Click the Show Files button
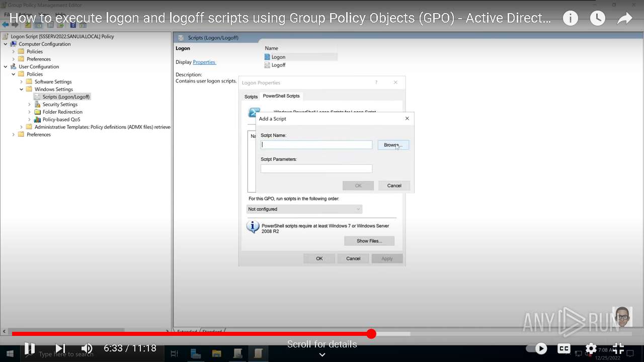The image size is (644, 362). coord(369,241)
